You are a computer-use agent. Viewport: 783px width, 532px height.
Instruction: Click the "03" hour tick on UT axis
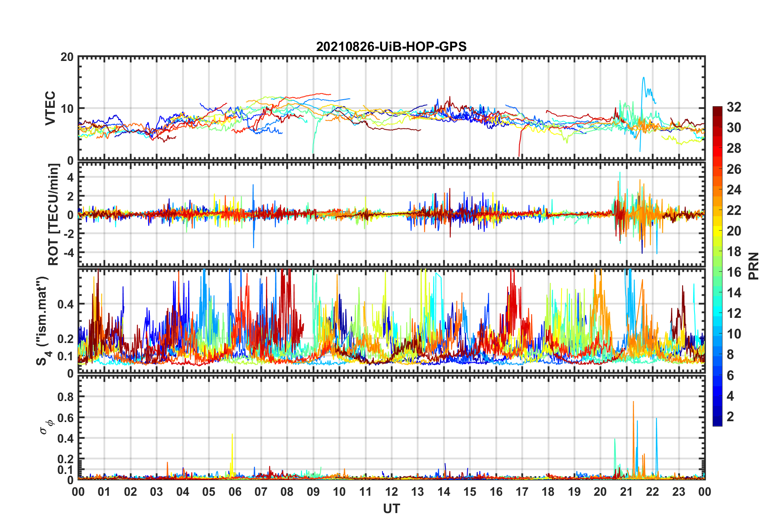156,492
